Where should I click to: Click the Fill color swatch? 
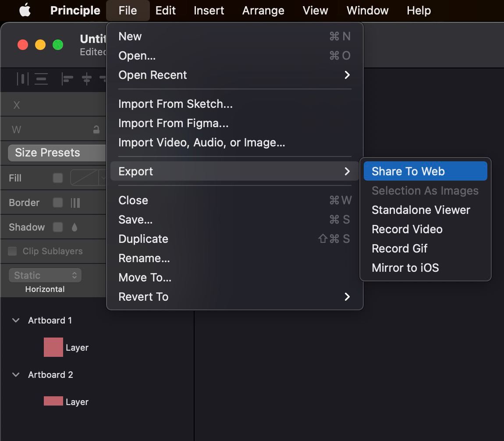click(58, 178)
